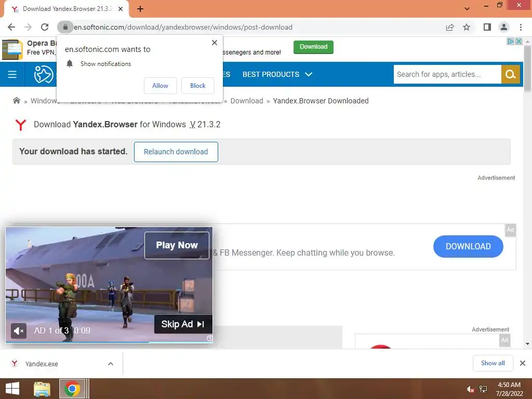Click the Yandex Y logo
Screen dimensions: 532x399
21,125
